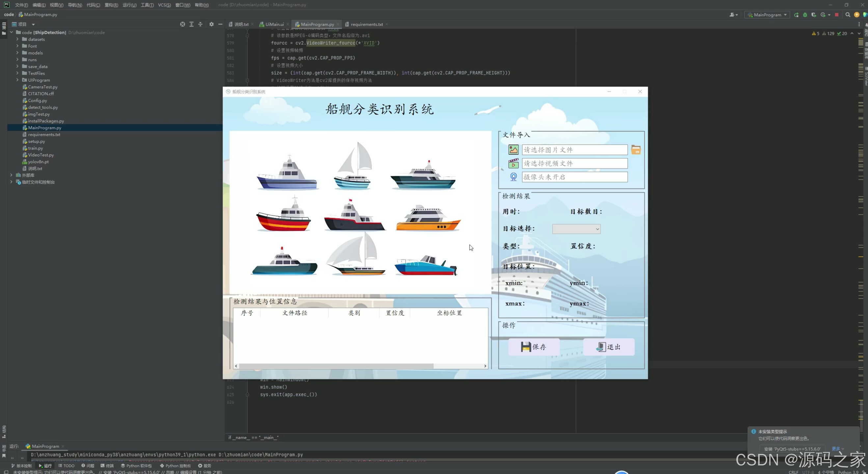Click the locate file target icon in project panel
This screenshot has width=868, height=474.
coord(182,24)
